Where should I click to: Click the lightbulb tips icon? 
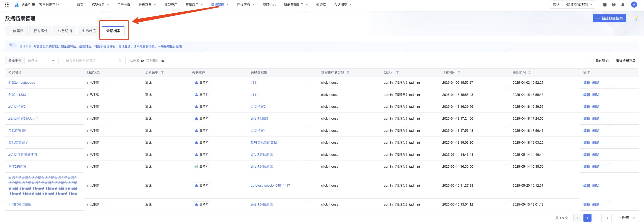point(636,18)
